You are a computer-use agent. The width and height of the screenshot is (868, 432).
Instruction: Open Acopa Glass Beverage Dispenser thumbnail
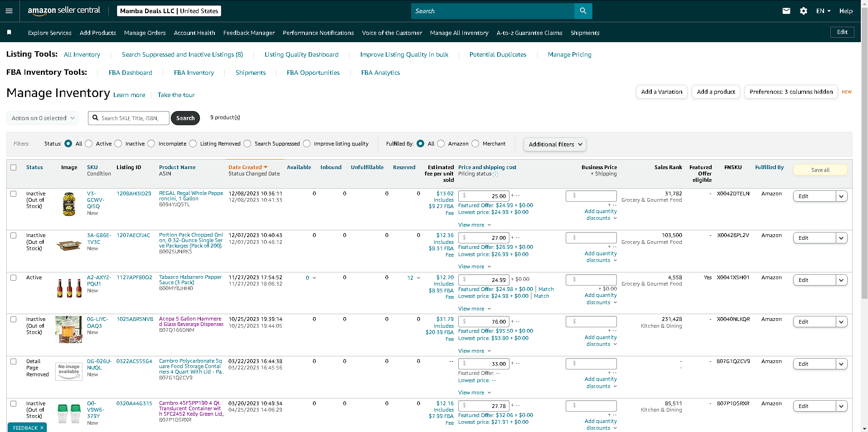[x=69, y=330]
